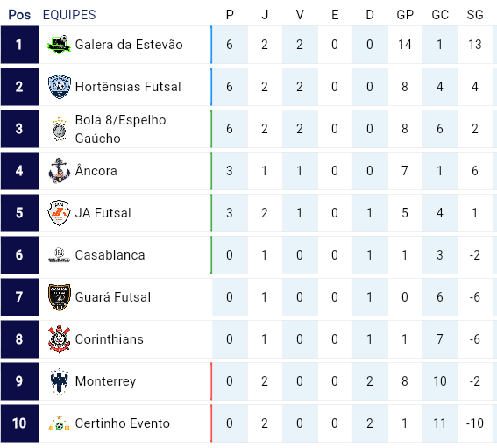Select the Bola 8/Espelho Gaúcho badge
Viewport: 497px width, 448px height.
click(x=60, y=129)
